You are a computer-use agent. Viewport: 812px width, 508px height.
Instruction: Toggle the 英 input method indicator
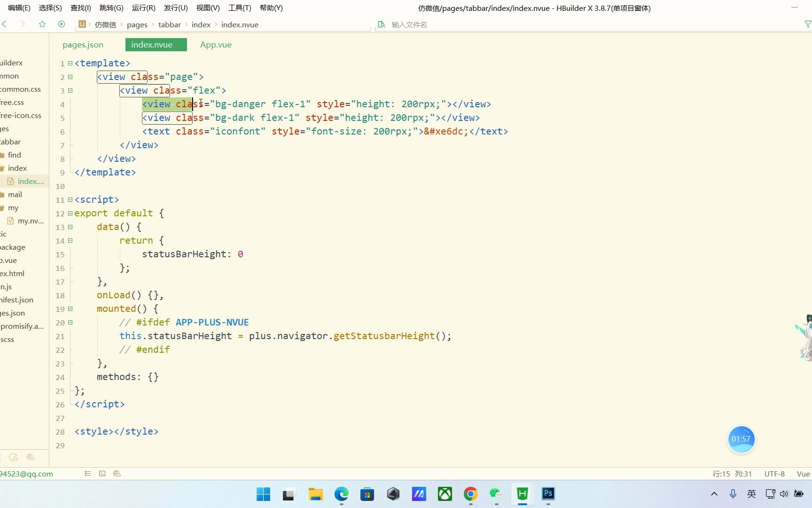click(751, 494)
